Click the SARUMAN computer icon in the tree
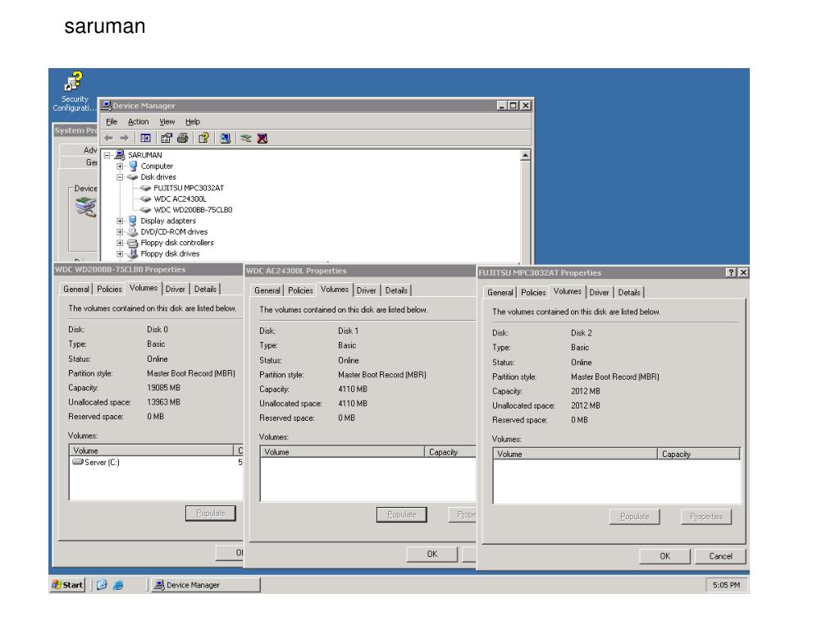 [120, 155]
